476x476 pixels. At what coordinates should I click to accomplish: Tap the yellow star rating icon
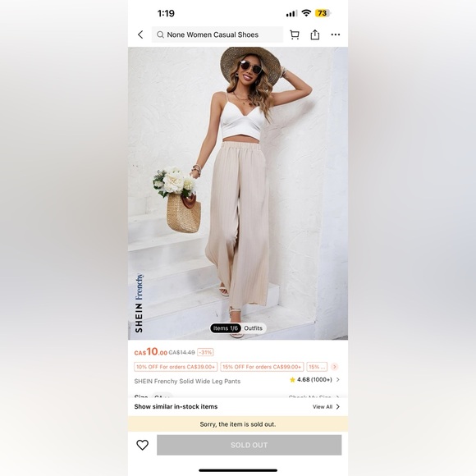[292, 380]
